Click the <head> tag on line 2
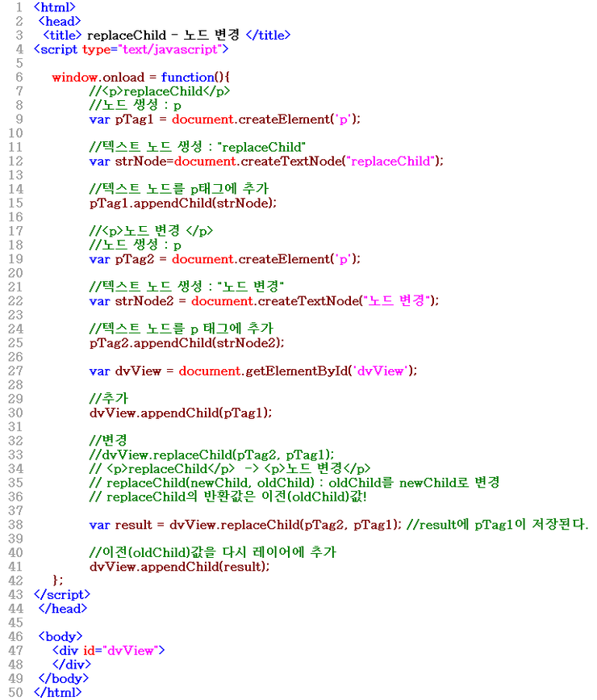The height and width of the screenshot is (700, 597). point(60,21)
